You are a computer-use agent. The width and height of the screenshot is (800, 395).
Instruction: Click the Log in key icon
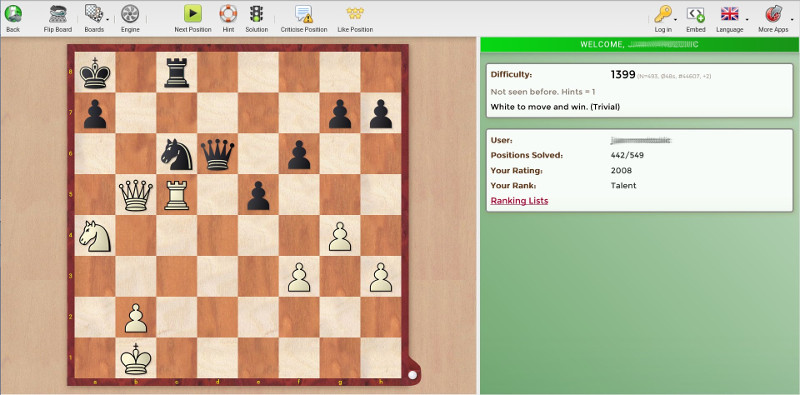[x=662, y=14]
